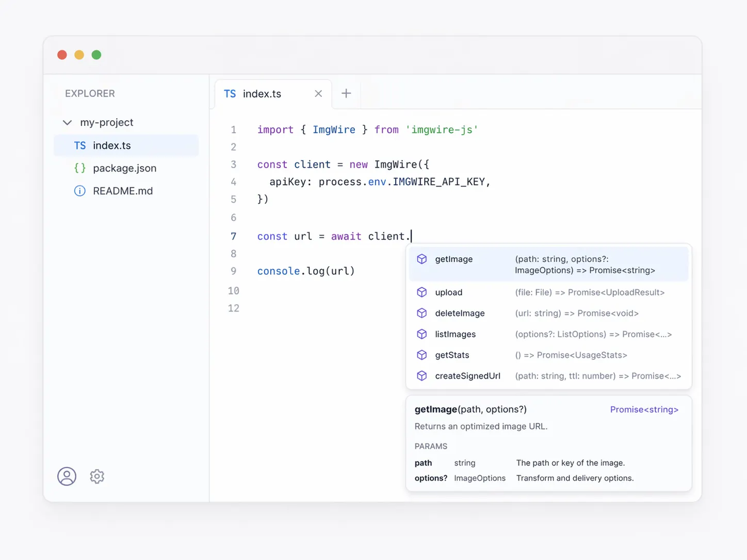
Task: Click the curly-braces icon for package.json
Action: click(x=80, y=168)
